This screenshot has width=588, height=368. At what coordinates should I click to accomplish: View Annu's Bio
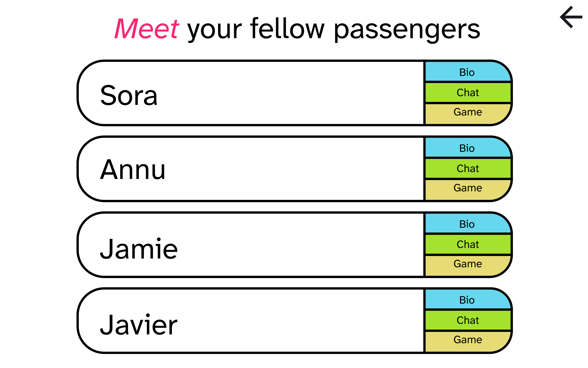tap(467, 148)
